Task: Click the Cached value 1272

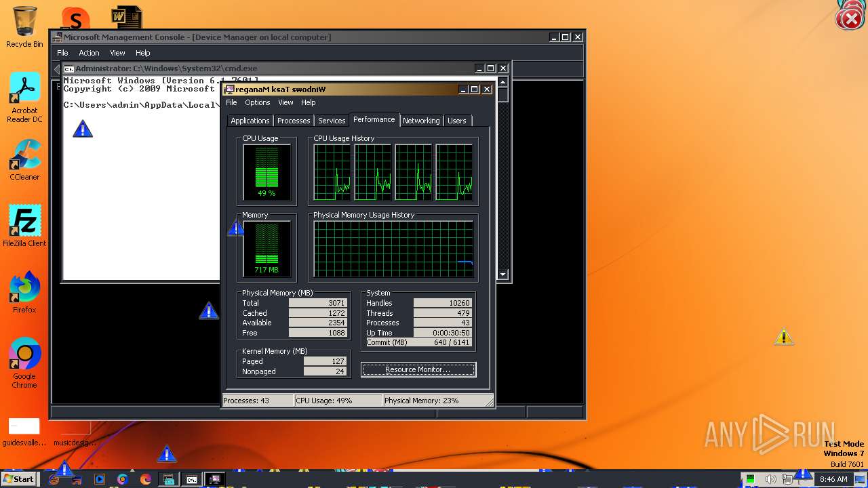Action: click(x=318, y=313)
